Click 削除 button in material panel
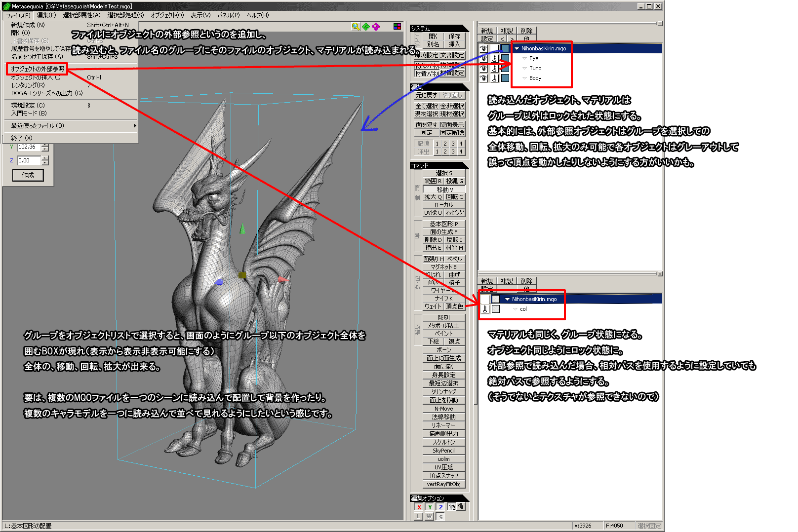This screenshot has height=532, width=798. coord(526,281)
